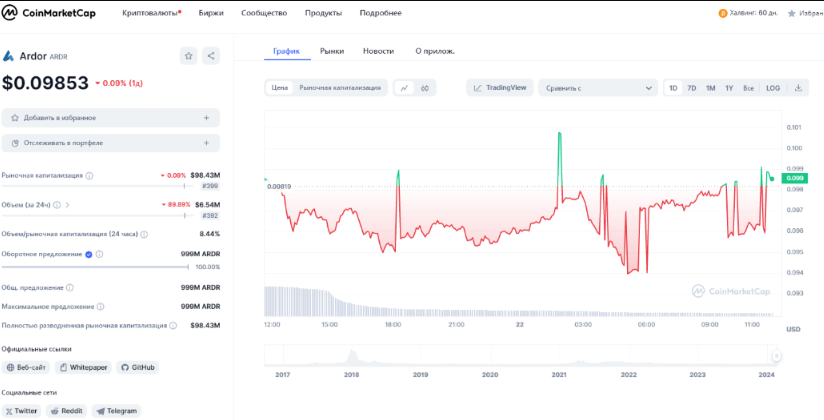Click the green 0.099 current price label
Screen dimensions: 824x420
point(795,179)
